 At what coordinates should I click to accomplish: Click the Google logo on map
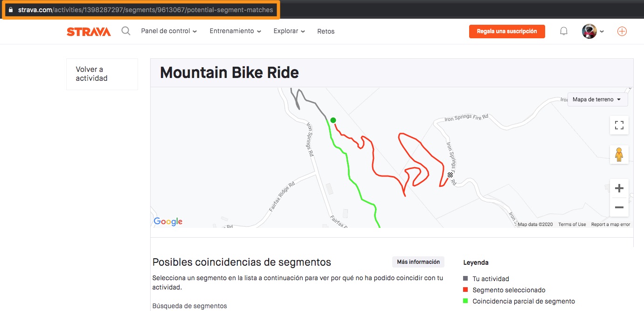[x=168, y=222]
